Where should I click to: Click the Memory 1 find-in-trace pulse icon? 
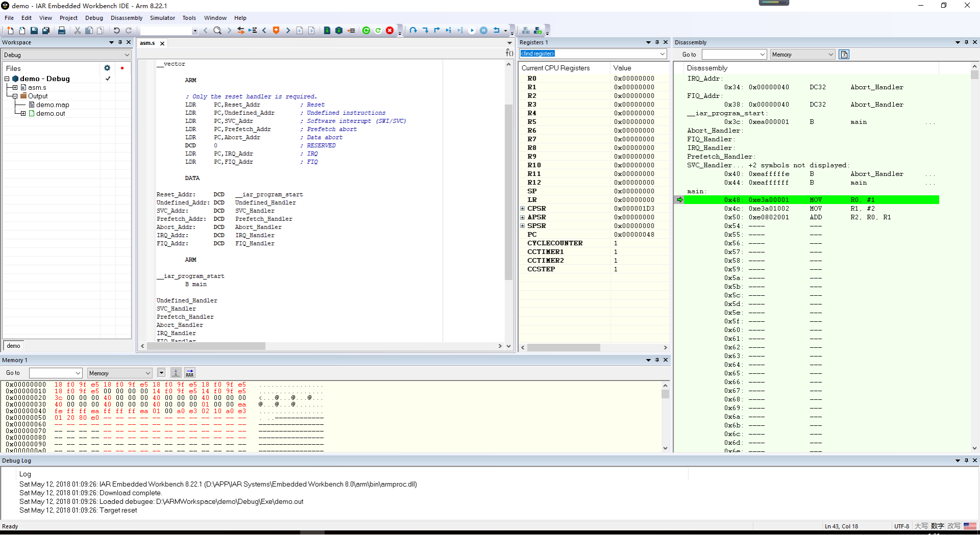[x=176, y=373]
